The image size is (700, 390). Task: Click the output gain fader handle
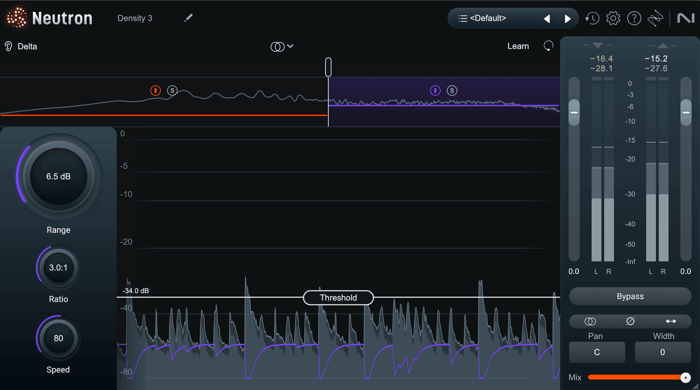tap(686, 112)
